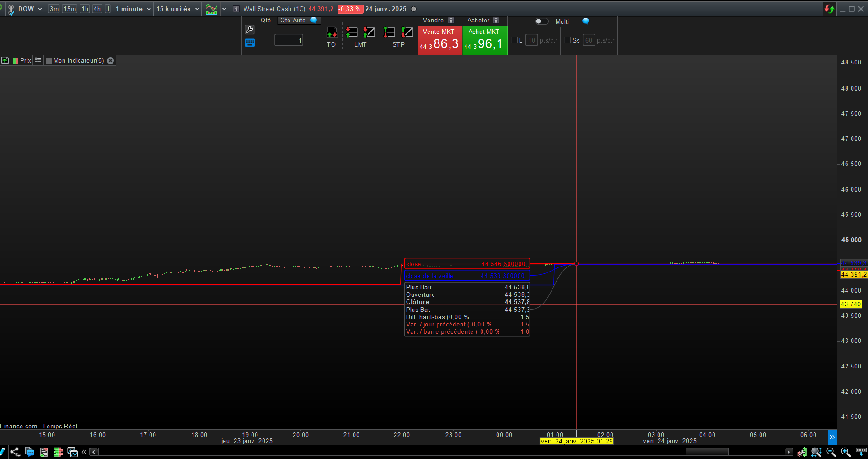868x459 pixels.
Task: Toggle the Multi switch
Action: pos(542,21)
